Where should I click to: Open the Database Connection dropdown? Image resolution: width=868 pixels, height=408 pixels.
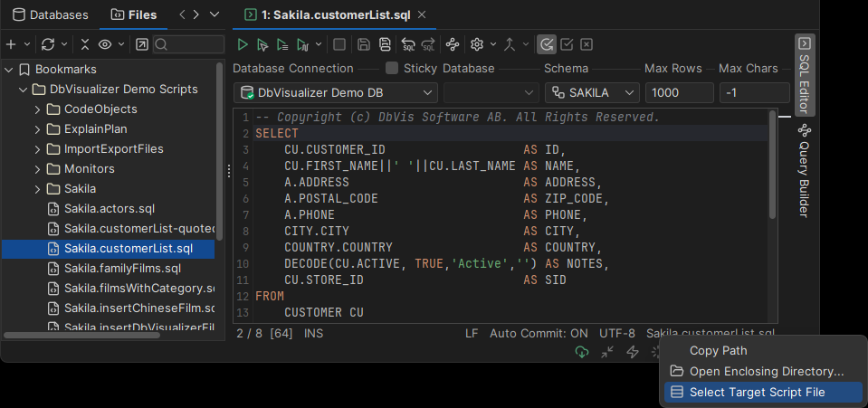(x=335, y=93)
